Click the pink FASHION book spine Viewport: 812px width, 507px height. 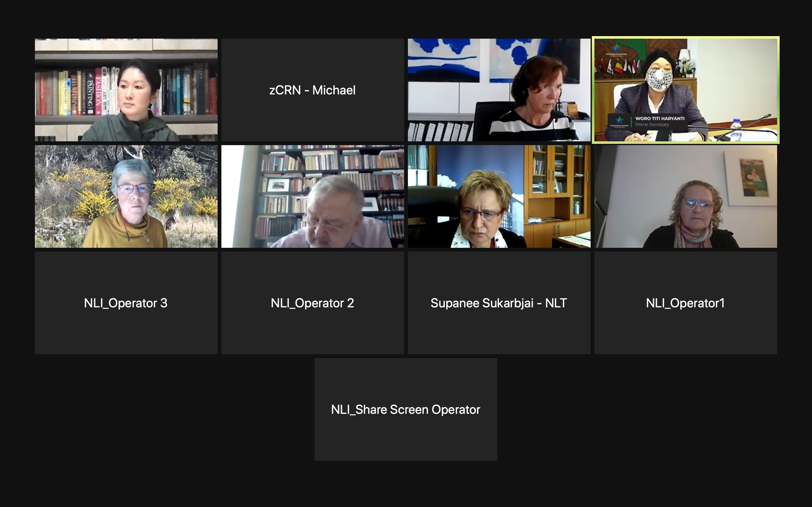pos(98,91)
